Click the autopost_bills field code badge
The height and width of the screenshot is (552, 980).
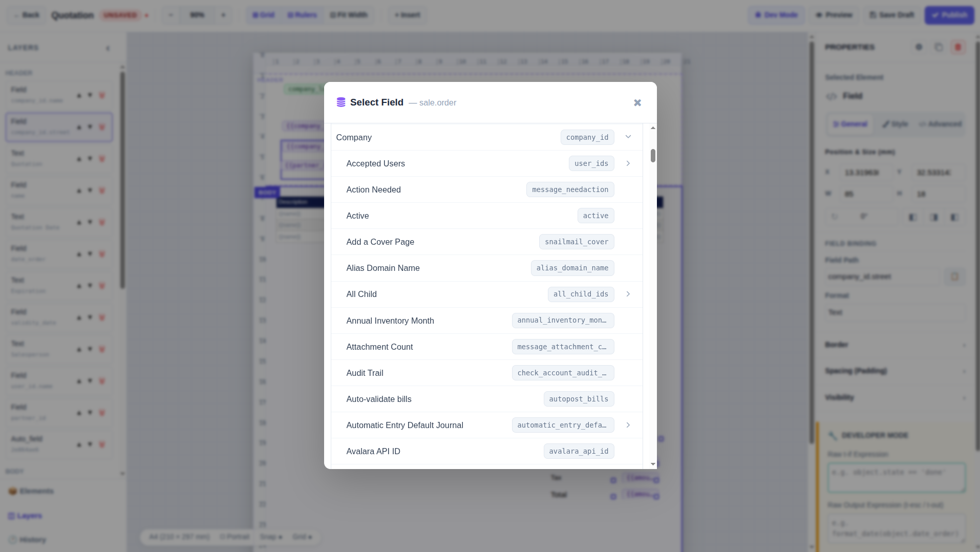tap(579, 399)
